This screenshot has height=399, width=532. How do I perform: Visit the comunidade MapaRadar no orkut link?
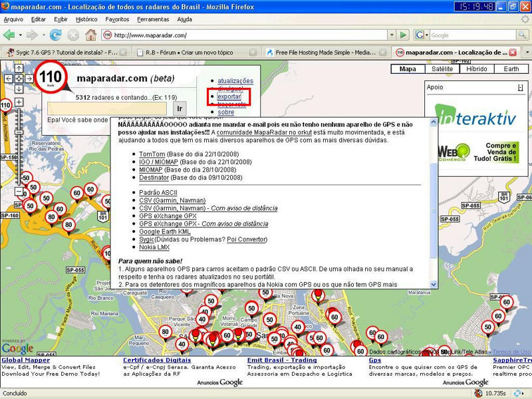tap(264, 132)
